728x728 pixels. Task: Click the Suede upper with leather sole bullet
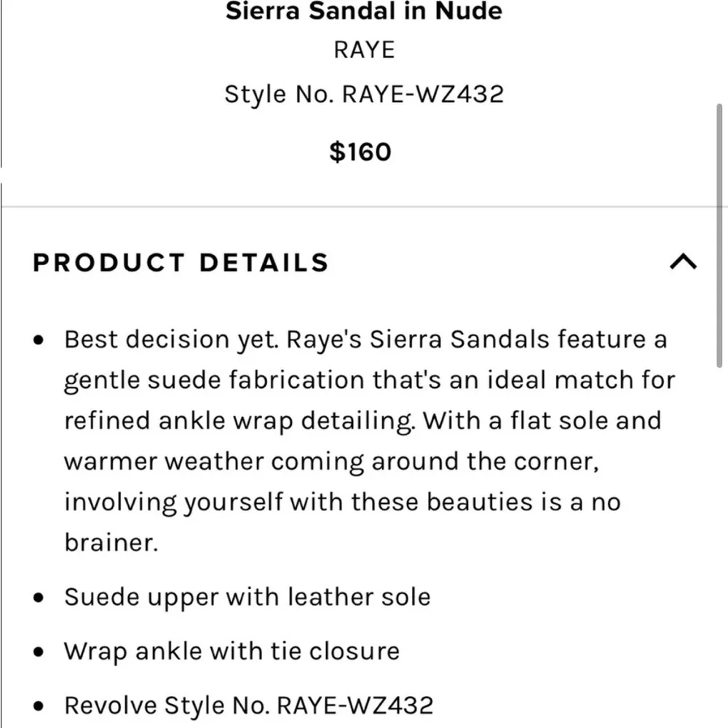248,596
